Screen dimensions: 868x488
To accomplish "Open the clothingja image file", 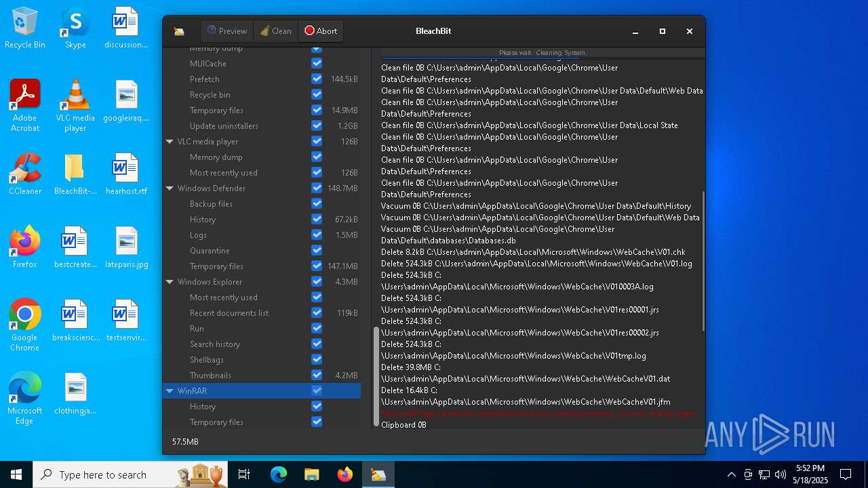I will coord(75,394).
